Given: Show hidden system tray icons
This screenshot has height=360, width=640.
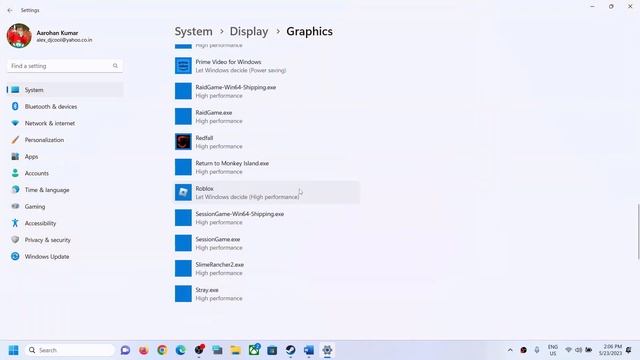Looking at the screenshot, I should (510, 350).
